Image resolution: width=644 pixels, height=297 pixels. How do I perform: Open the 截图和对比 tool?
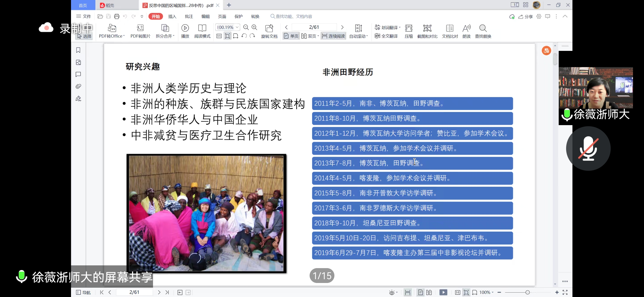[x=427, y=31]
